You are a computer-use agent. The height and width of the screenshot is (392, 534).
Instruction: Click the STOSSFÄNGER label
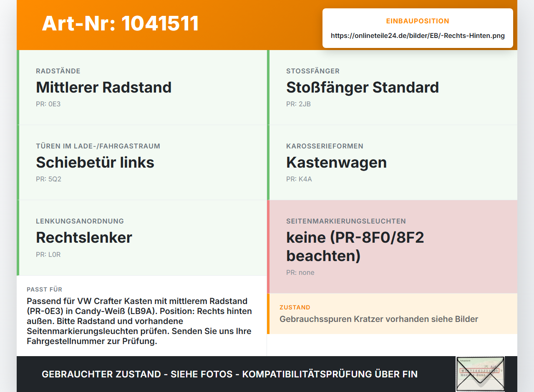point(313,71)
